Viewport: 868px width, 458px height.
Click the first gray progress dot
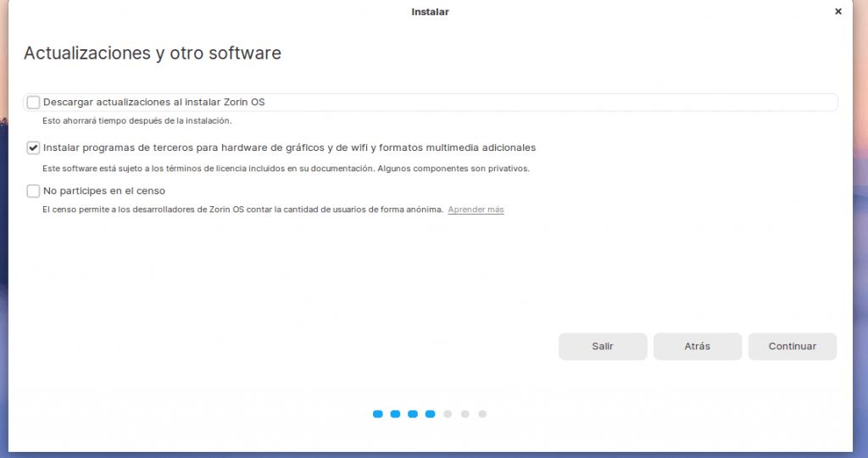click(448, 414)
